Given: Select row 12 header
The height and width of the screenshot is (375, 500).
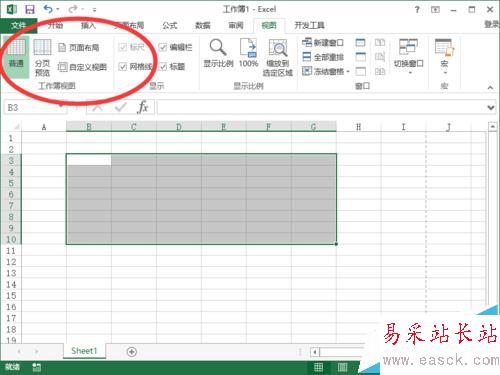Looking at the screenshot, I should [11, 262].
